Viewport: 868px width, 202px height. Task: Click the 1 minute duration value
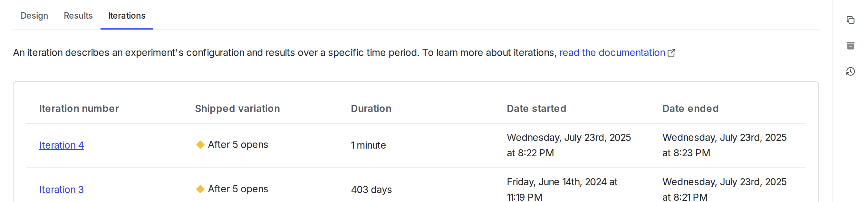[x=368, y=145]
